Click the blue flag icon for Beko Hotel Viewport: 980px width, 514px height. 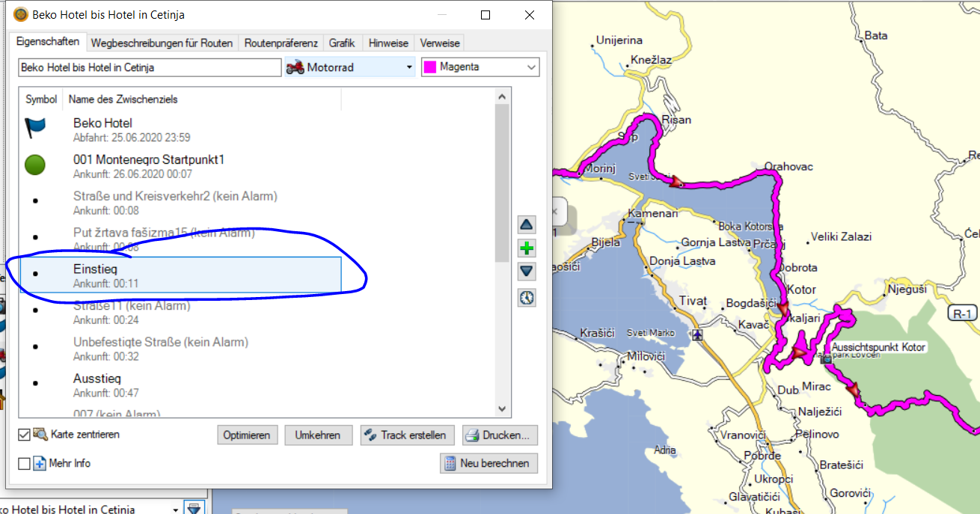[35, 128]
